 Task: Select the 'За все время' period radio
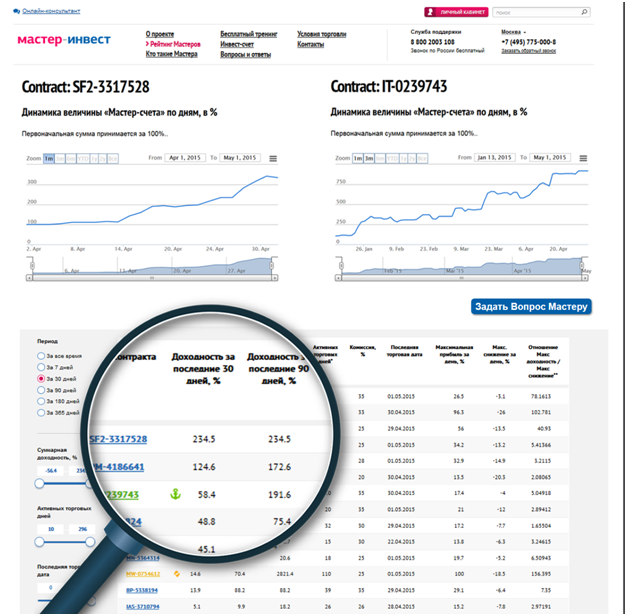coord(41,356)
